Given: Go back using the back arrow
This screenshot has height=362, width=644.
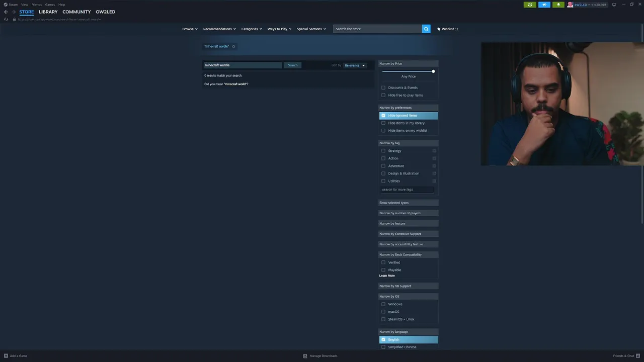Looking at the screenshot, I should [6, 12].
